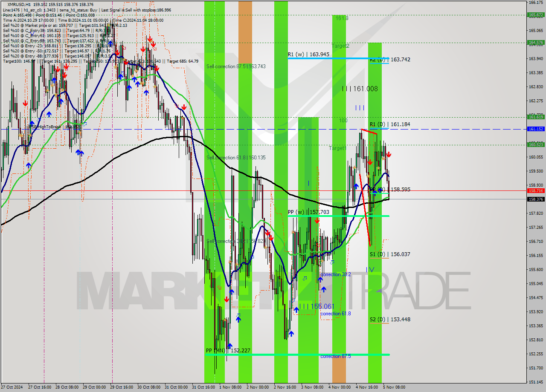Viewport: 546px width, 392px height.
Task: Click Sell correction 87.5 | 163.743 text
Action: tap(236, 66)
